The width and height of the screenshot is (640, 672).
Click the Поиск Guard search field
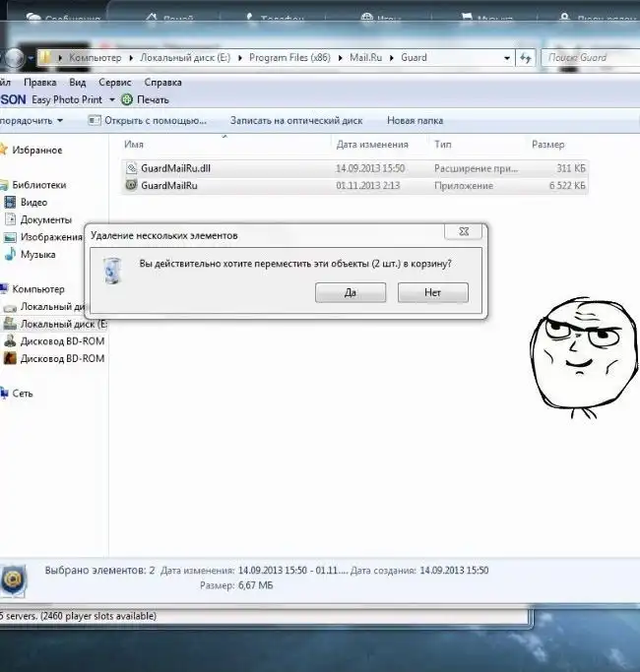pyautogui.click(x=589, y=58)
